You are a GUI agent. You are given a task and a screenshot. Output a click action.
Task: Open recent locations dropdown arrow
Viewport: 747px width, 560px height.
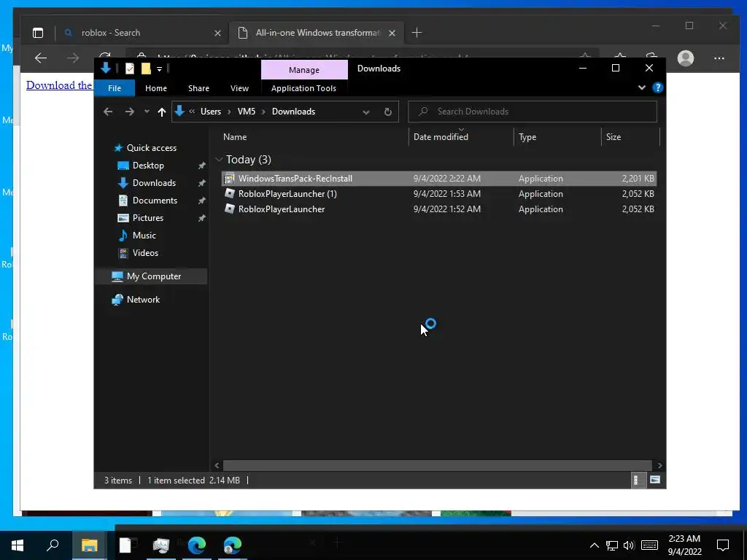(x=147, y=112)
